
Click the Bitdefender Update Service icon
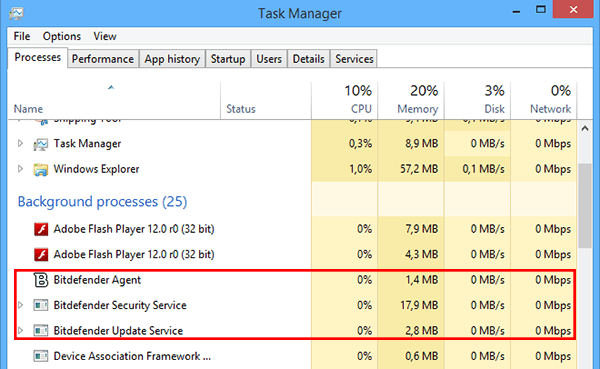[41, 331]
